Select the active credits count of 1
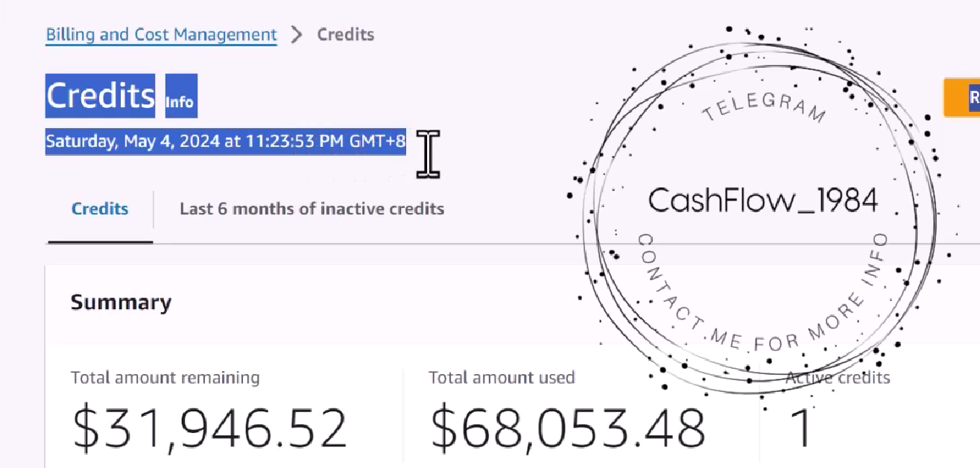Viewport: 980px width, 468px height. tap(800, 429)
